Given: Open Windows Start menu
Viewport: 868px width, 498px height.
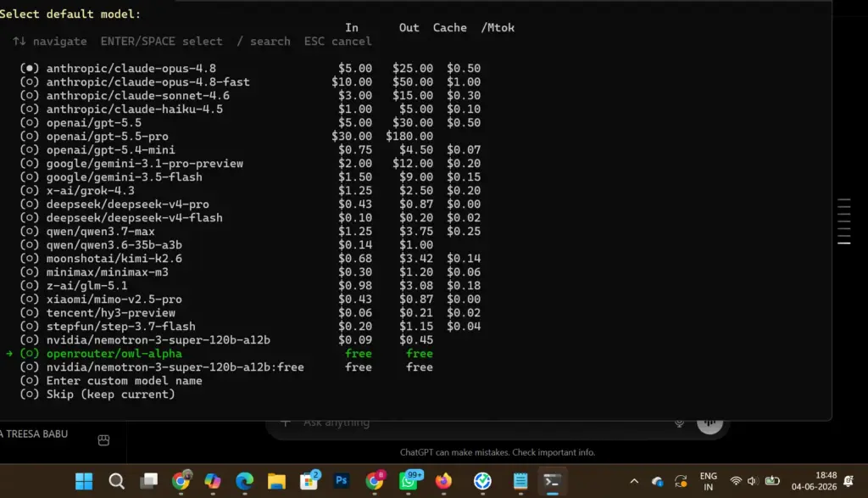Looking at the screenshot, I should point(84,481).
